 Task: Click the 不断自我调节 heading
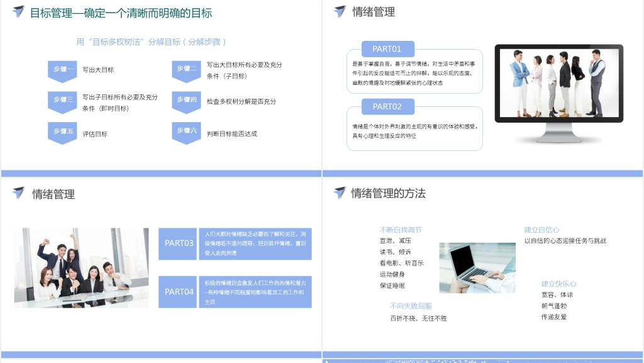pyautogui.click(x=400, y=230)
